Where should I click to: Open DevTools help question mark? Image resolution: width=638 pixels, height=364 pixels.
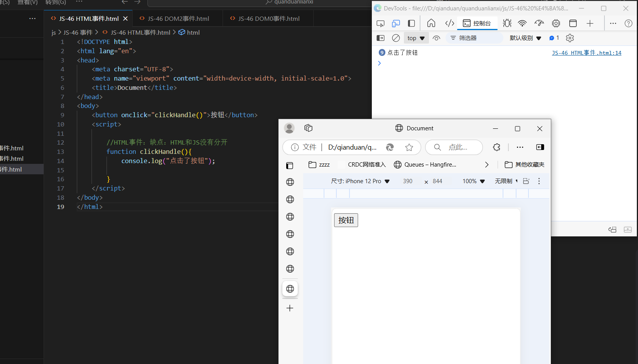click(628, 24)
